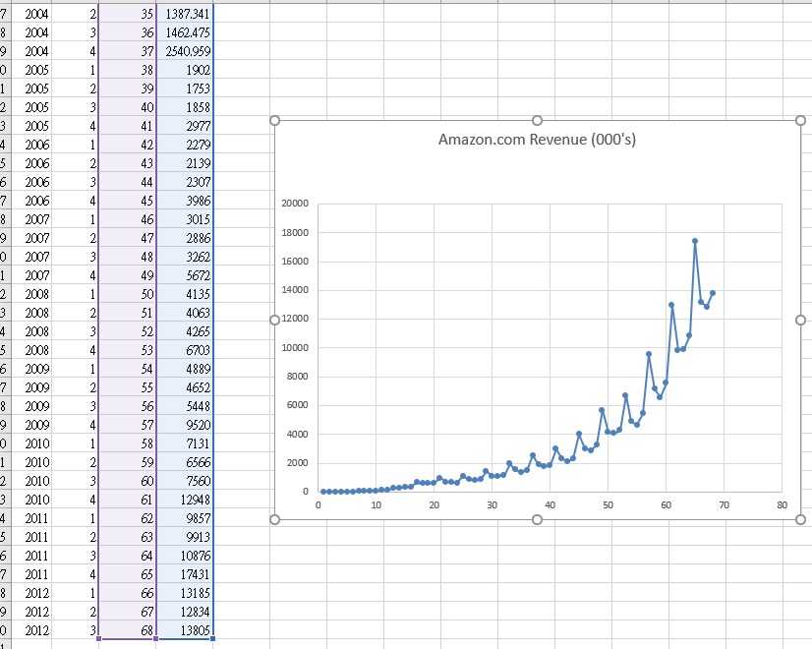Click the revenue cell 10876
The image size is (812, 649).
click(x=185, y=556)
